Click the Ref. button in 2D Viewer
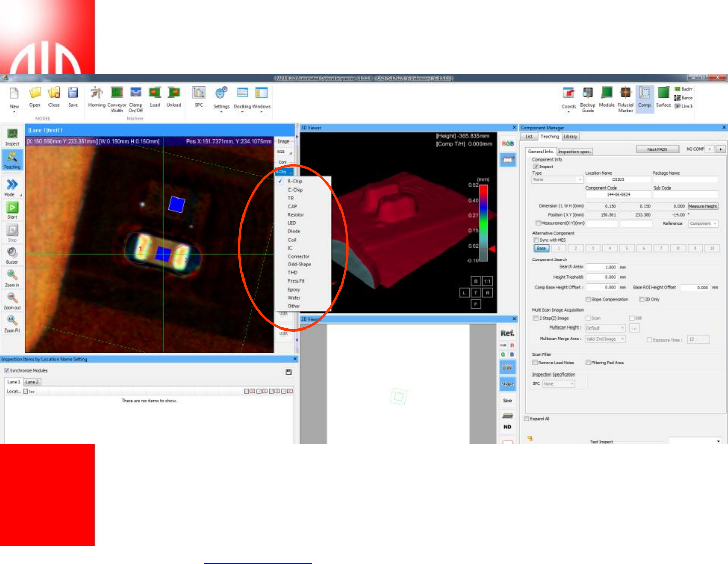 coord(508,333)
